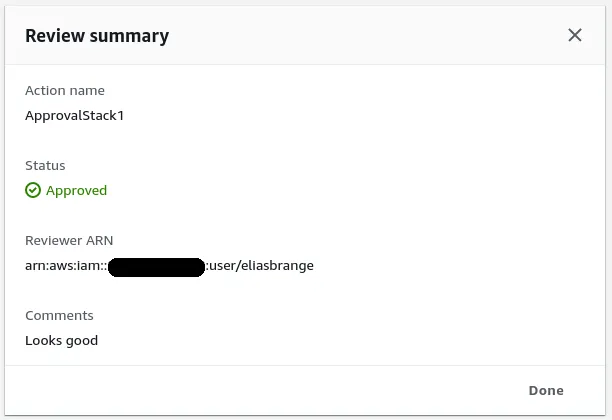
Task: Select the ApprovalStack1 action name value
Action: pyautogui.click(x=74, y=115)
